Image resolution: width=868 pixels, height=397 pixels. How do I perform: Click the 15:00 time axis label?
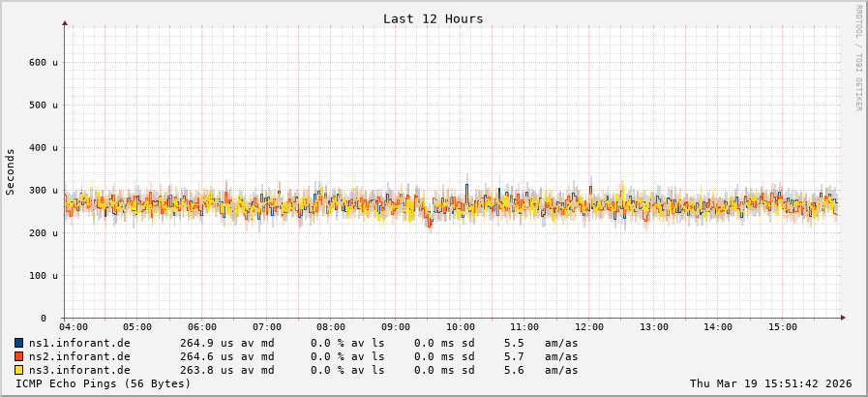click(x=782, y=327)
